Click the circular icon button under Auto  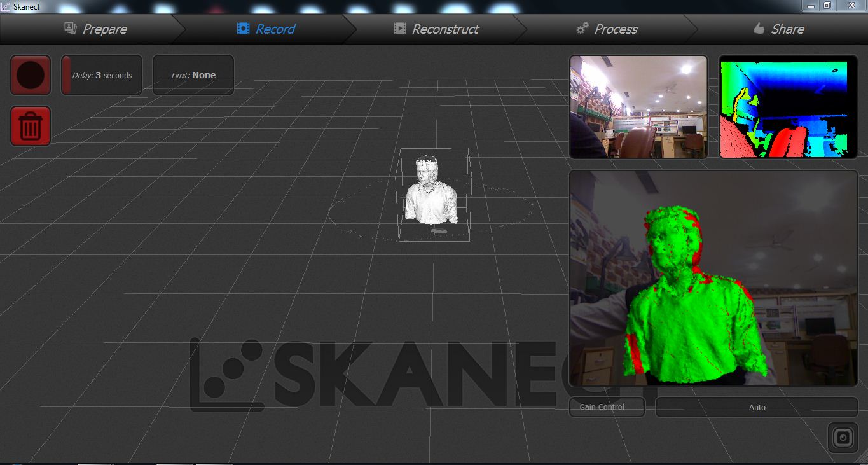pos(843,438)
